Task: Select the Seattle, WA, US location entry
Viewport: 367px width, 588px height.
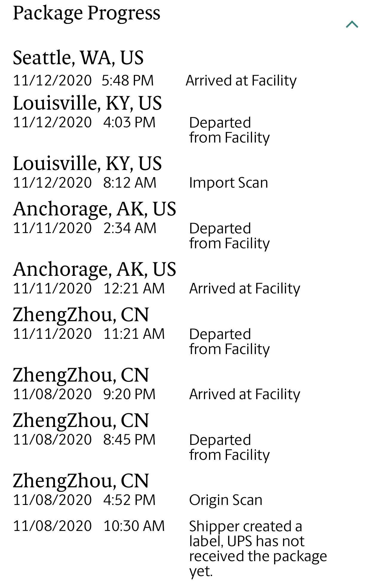Action: coord(78,57)
